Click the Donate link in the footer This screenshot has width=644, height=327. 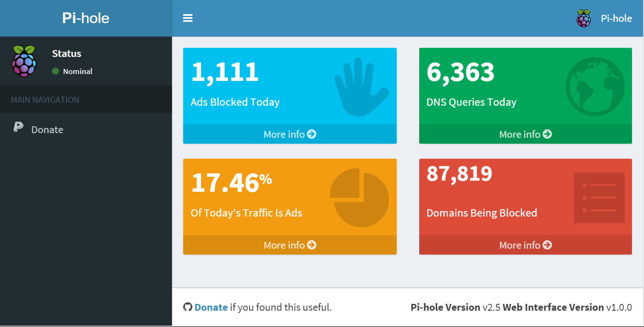(x=211, y=307)
